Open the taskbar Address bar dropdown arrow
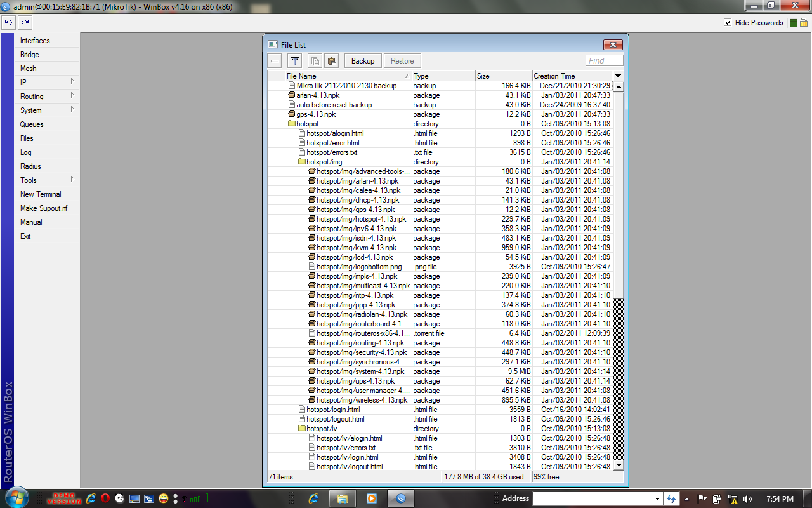 (x=657, y=498)
